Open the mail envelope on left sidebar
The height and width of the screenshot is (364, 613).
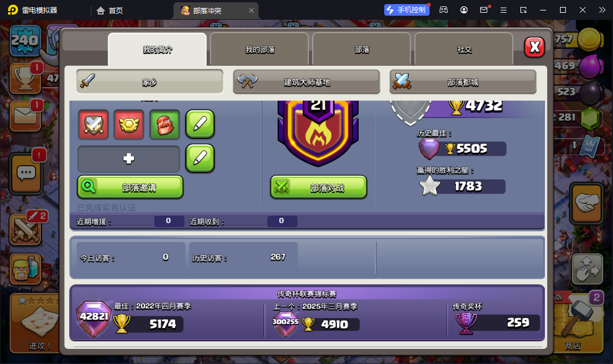[x=25, y=116]
